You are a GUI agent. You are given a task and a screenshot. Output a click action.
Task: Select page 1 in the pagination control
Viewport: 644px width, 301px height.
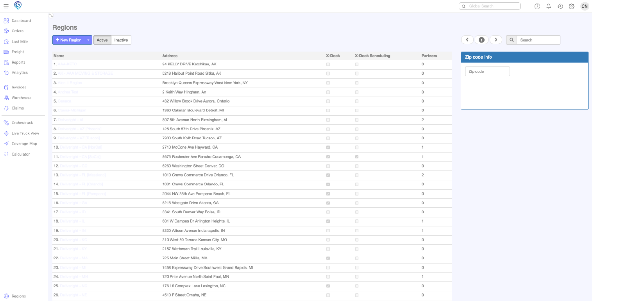pyautogui.click(x=481, y=40)
